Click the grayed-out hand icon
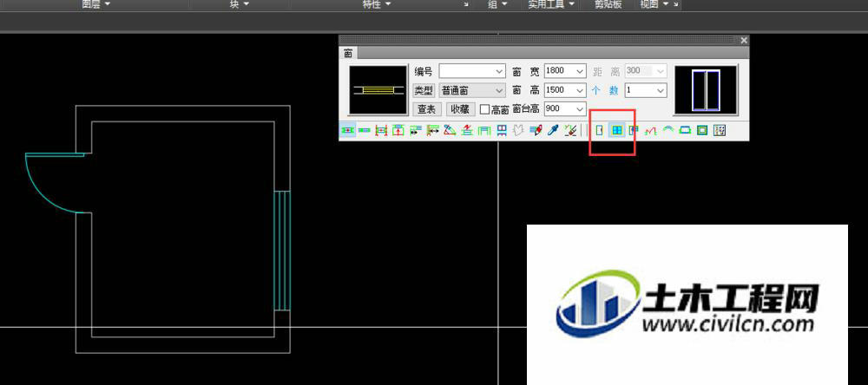This screenshot has height=385, width=868. pos(519,131)
